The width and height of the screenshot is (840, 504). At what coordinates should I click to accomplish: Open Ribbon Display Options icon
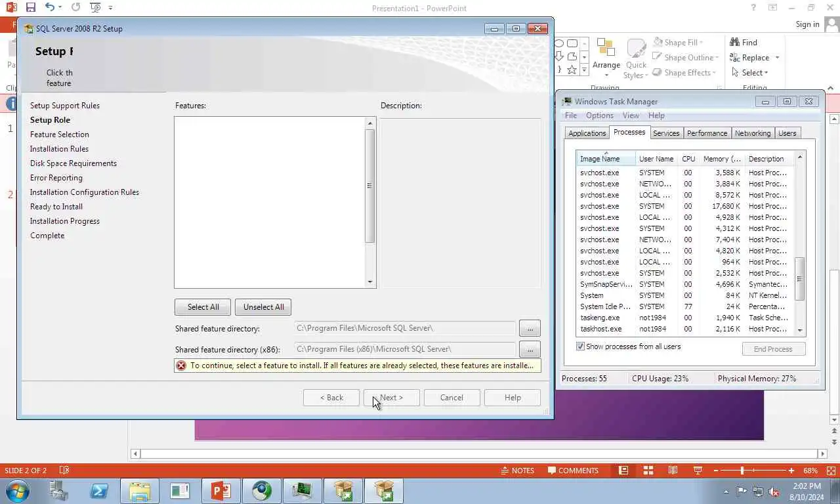pos(773,8)
